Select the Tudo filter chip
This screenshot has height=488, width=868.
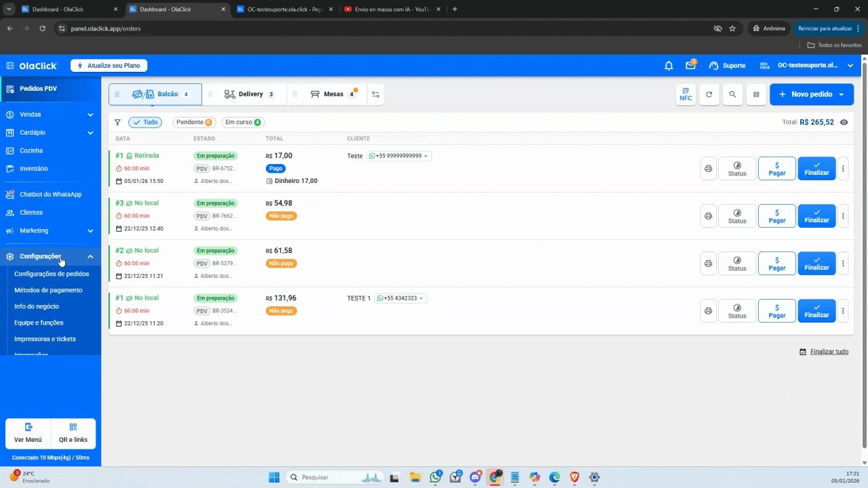coord(145,123)
